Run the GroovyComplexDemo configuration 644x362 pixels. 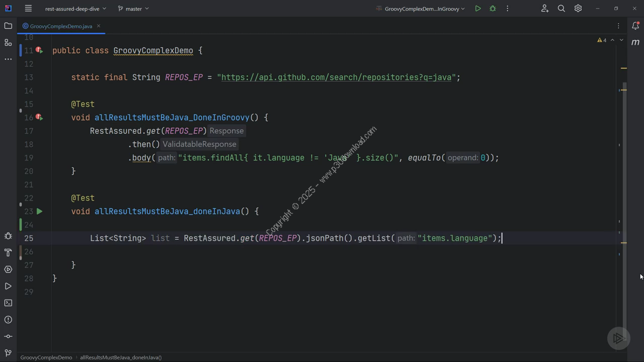click(x=477, y=9)
